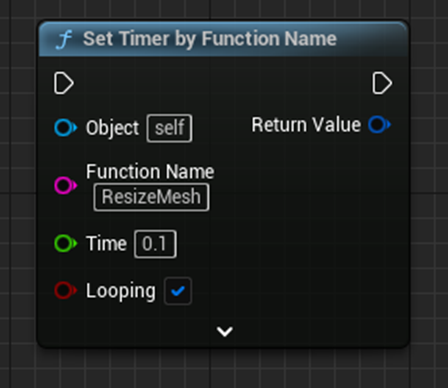The width and height of the screenshot is (448, 388).
Task: Click the Object label text
Action: pos(112,128)
